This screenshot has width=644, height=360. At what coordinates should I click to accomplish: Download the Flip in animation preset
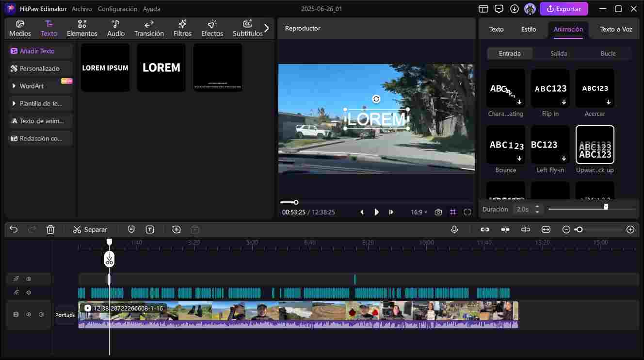coord(564,102)
